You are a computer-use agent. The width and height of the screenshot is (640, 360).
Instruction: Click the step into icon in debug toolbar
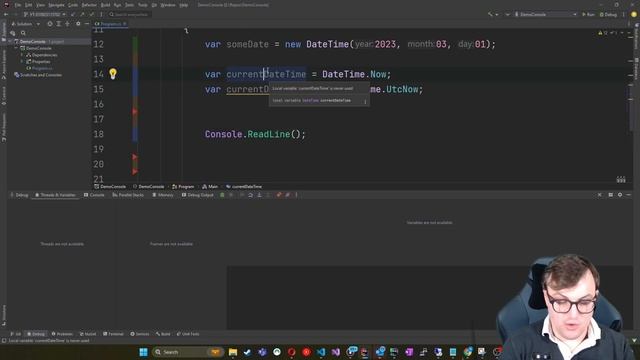259,195
